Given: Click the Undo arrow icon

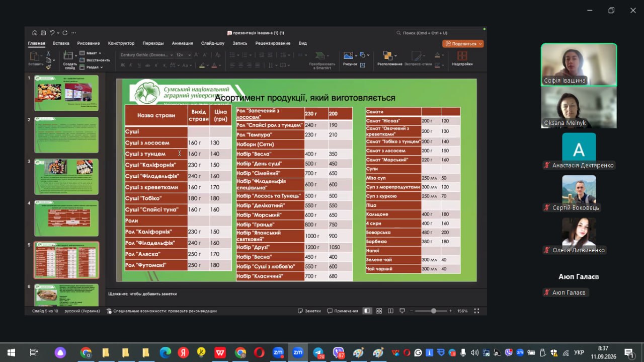Looking at the screenshot, I should click(52, 33).
